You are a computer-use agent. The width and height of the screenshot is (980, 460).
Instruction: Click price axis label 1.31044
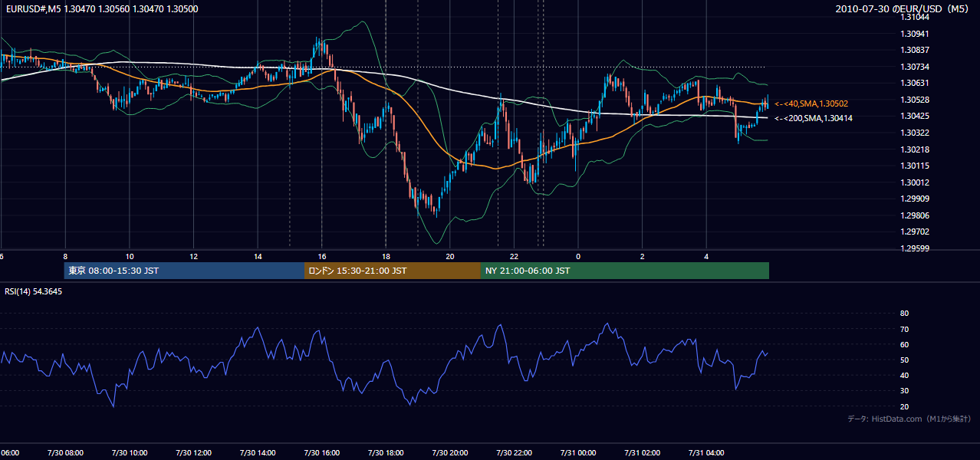[916, 17]
